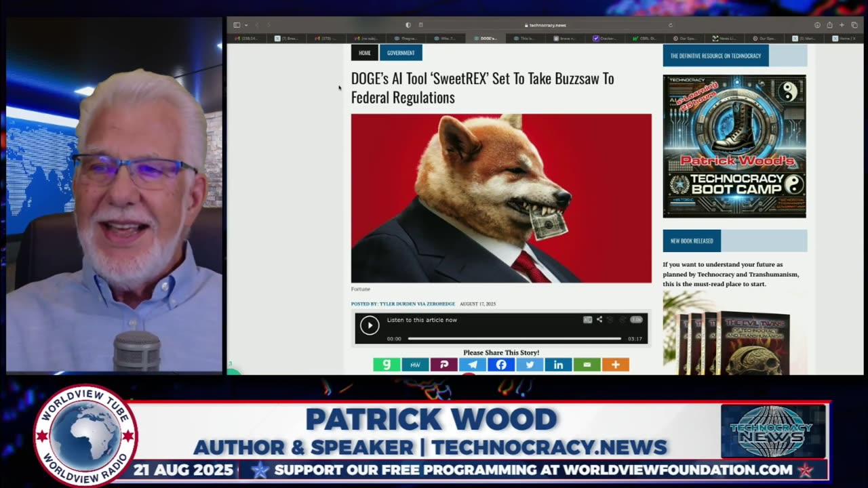
Task: Share the story on Parler
Action: (443, 365)
